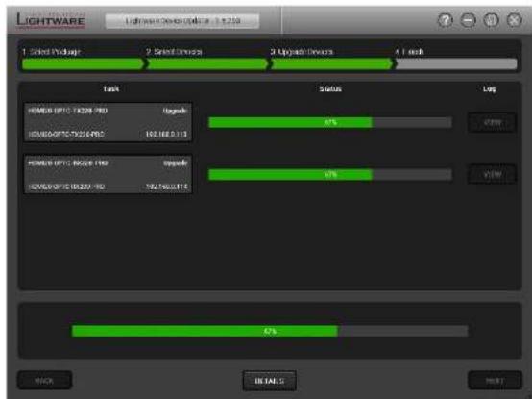The image size is (532, 399).
Task: Close the Lightware Device Updater window
Action: (515, 20)
